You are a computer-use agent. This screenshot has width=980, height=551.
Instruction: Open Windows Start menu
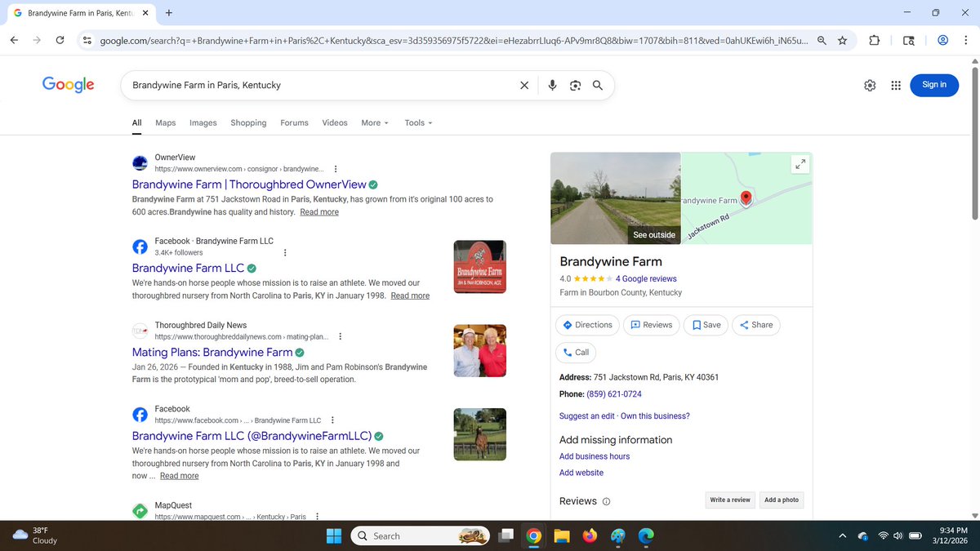coord(334,535)
